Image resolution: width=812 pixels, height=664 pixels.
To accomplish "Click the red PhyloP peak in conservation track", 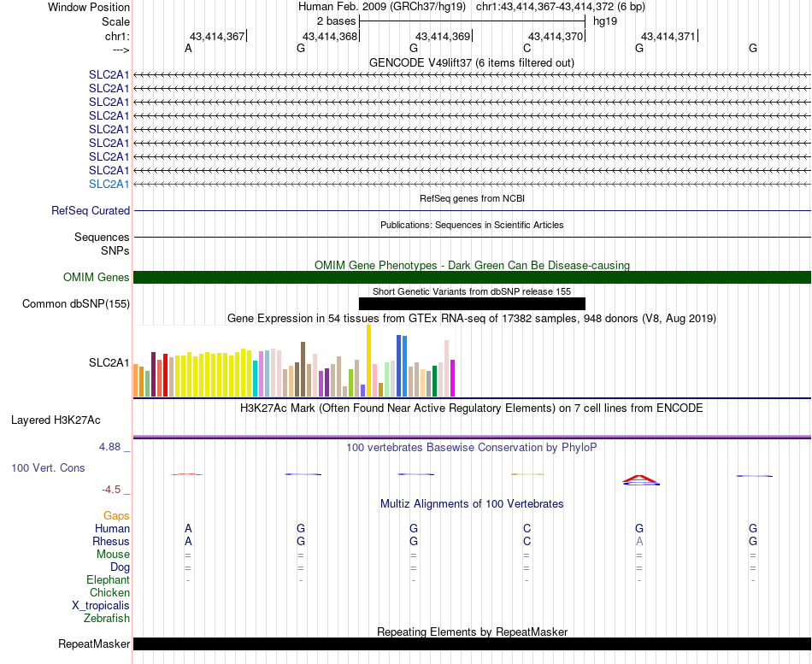I will [x=640, y=479].
